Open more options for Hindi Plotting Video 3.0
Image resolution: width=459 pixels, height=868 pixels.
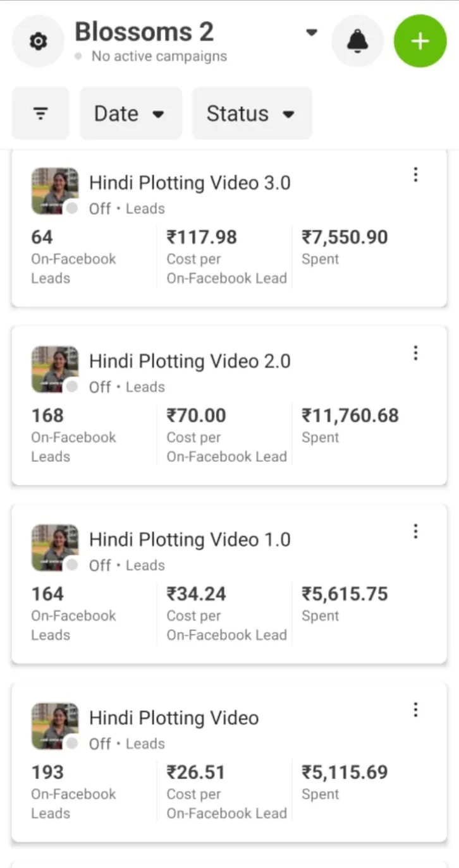pos(415,175)
